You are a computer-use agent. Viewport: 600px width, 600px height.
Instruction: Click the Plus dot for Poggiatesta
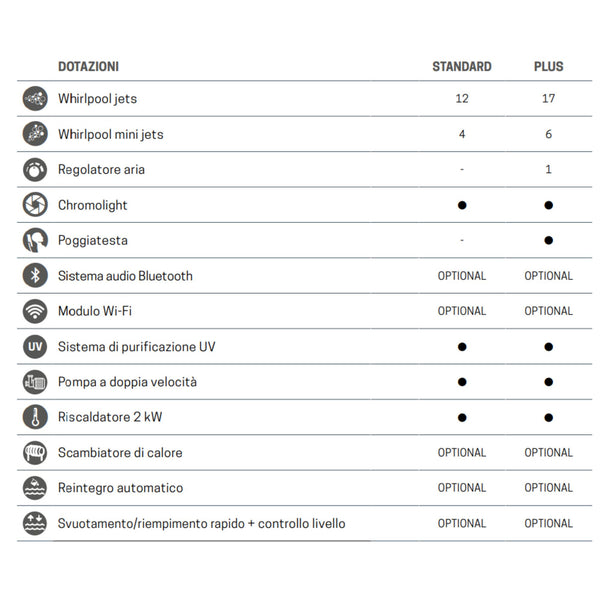(x=548, y=240)
